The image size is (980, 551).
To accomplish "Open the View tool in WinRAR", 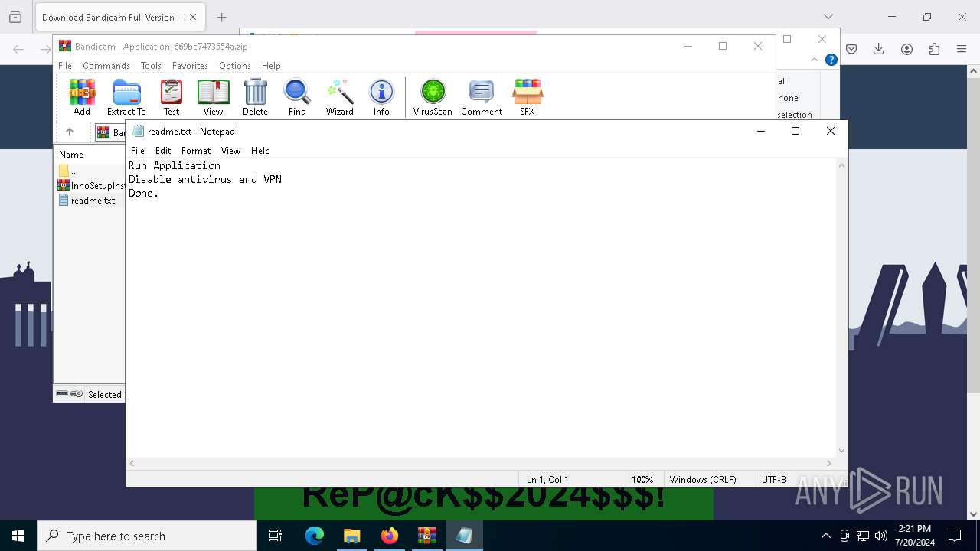I will (213, 97).
